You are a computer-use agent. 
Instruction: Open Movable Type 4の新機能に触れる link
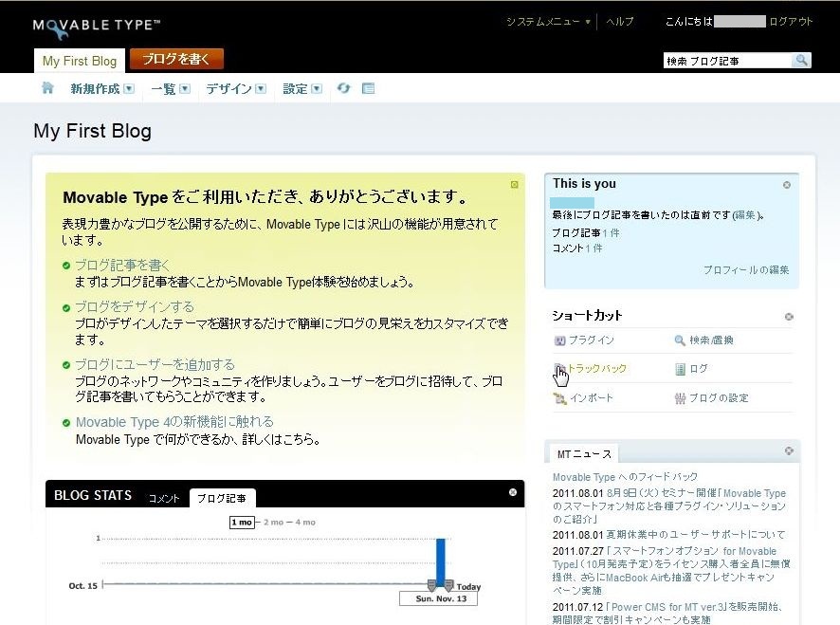tap(174, 422)
